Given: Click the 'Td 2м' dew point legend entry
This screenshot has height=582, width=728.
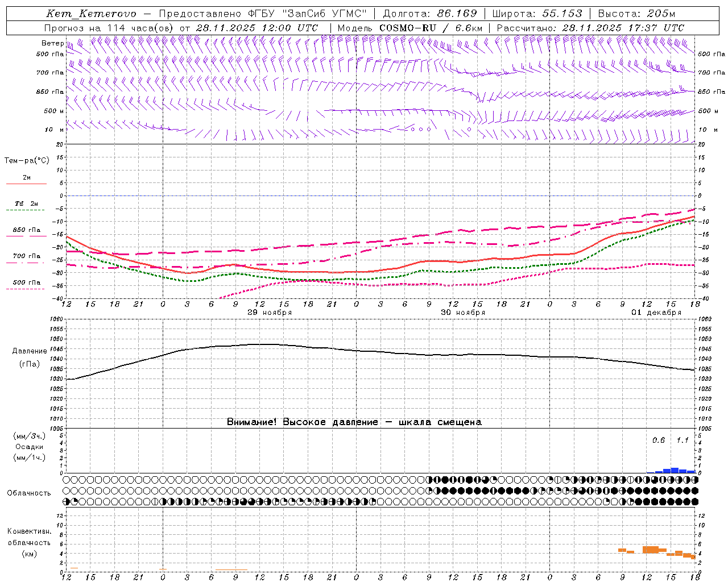Looking at the screenshot, I should 26,203.
